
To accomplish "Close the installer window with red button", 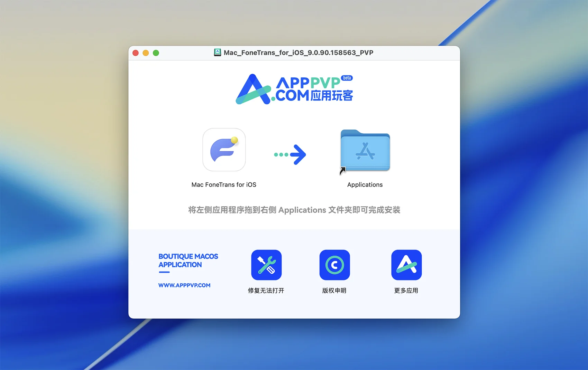I will [136, 53].
